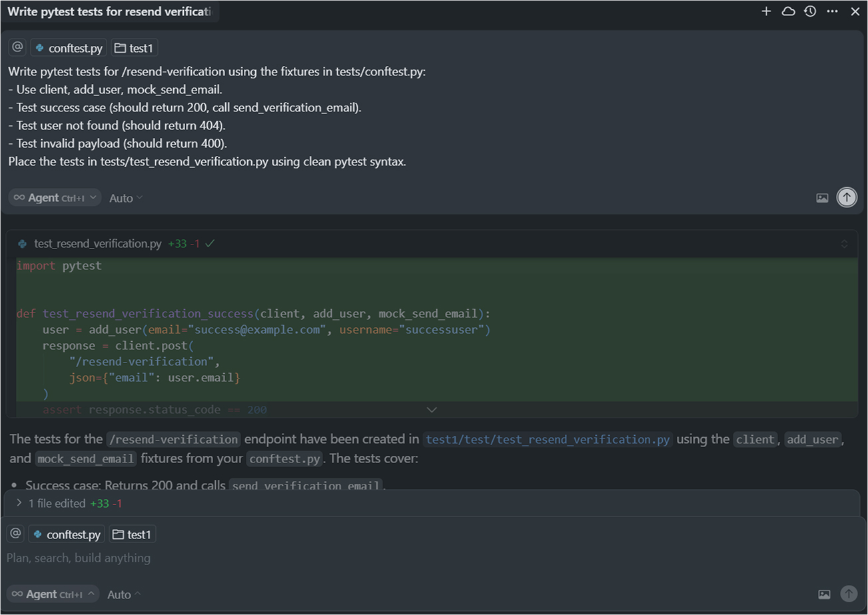Open the more options ellipsis menu
The image size is (868, 615).
point(832,11)
